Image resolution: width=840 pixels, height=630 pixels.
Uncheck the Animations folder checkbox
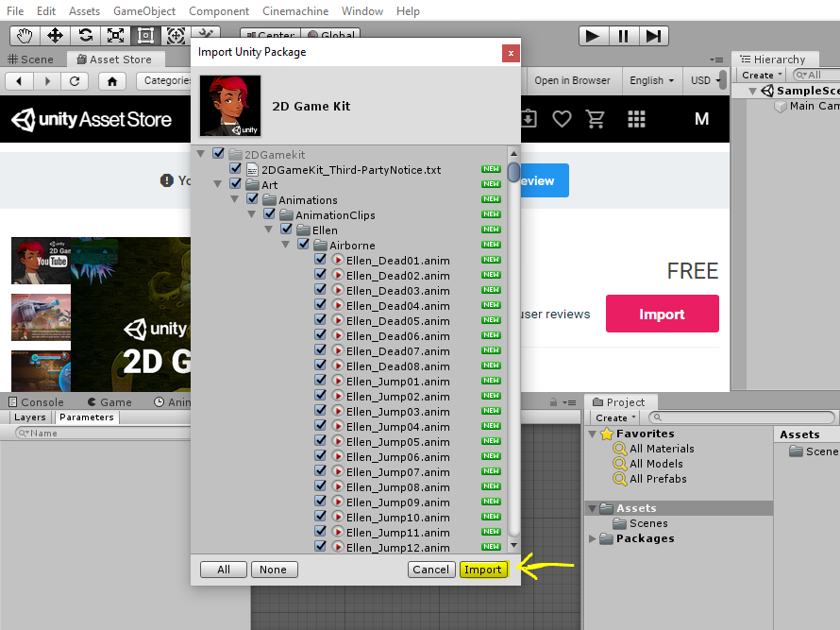click(x=252, y=199)
